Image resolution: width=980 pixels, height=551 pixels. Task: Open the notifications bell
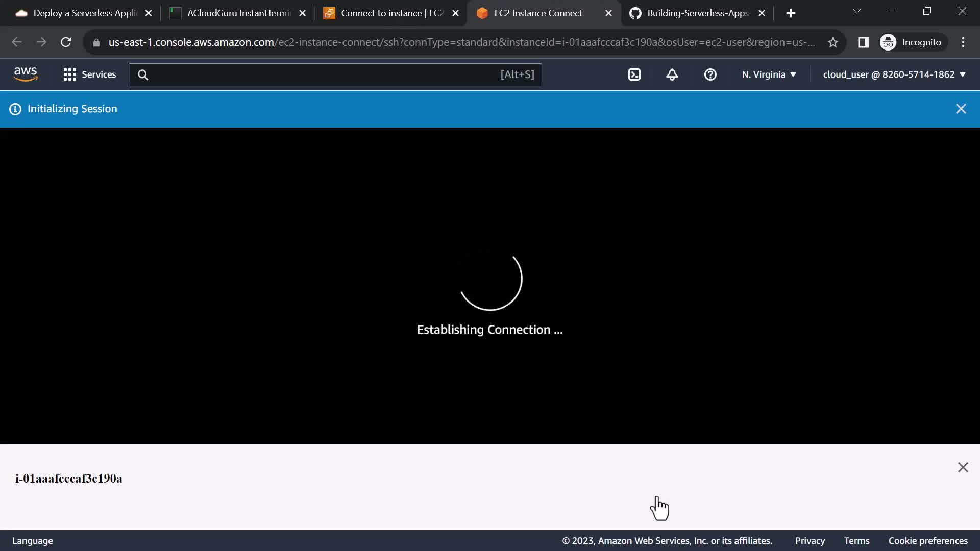click(672, 74)
